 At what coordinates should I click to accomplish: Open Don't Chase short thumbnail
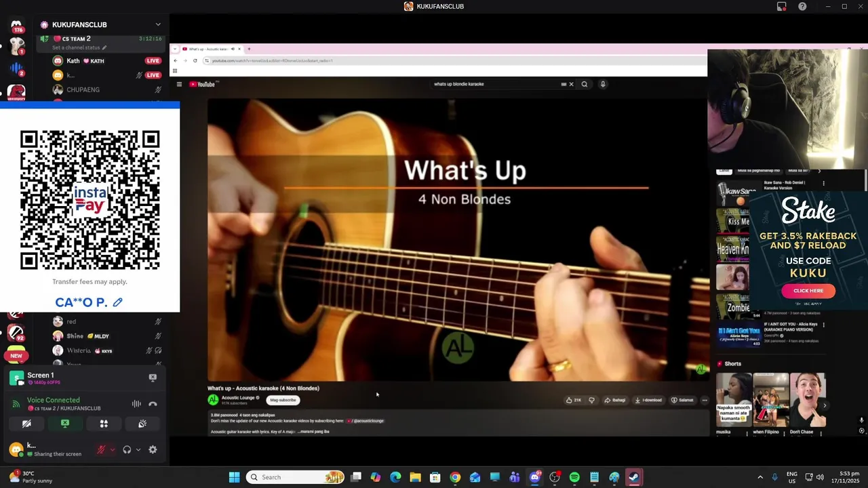coord(808,399)
